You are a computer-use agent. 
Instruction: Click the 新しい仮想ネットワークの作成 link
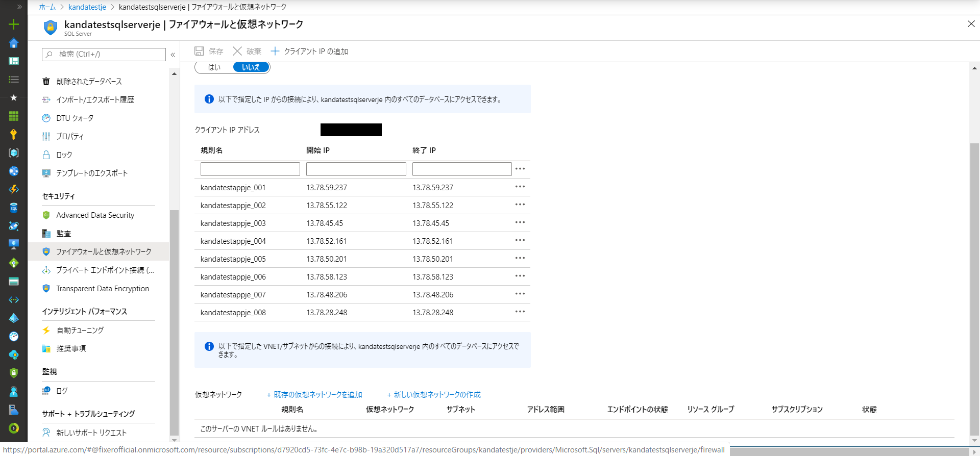(434, 395)
